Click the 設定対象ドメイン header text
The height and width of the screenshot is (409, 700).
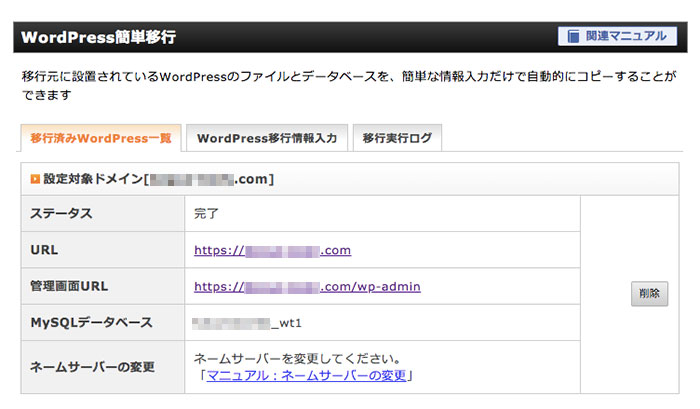pyautogui.click(x=158, y=179)
